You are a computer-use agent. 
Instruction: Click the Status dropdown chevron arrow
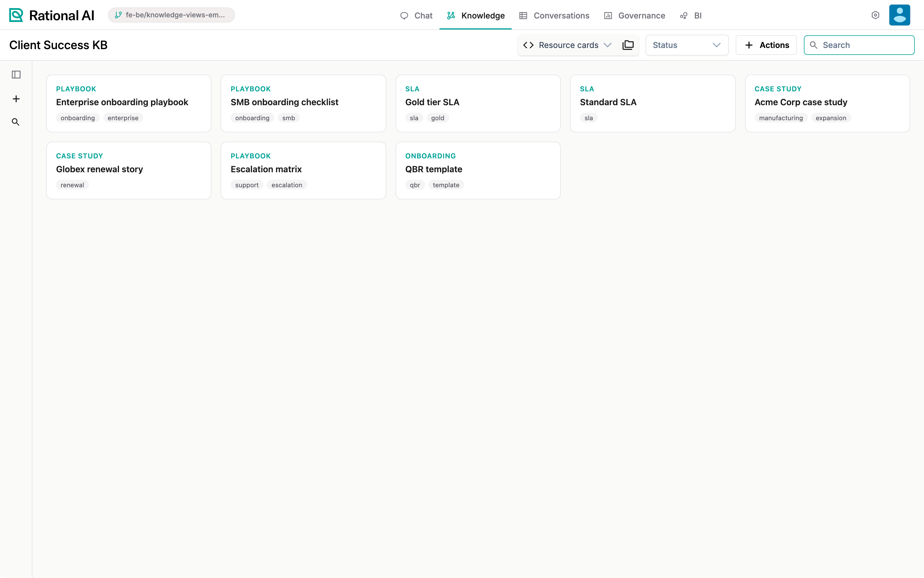point(717,45)
